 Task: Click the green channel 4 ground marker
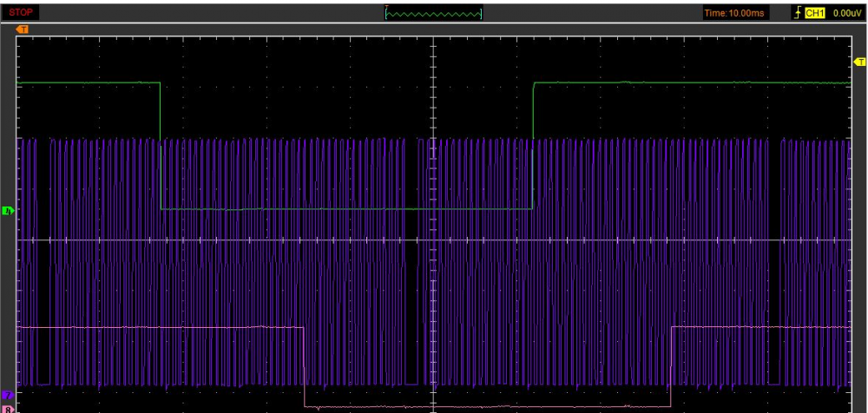[9, 211]
